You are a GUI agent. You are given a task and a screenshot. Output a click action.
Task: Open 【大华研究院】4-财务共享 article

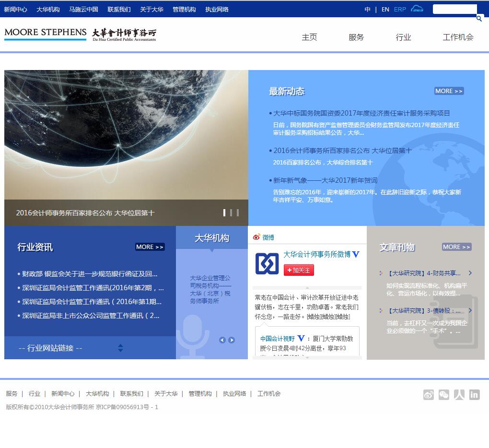(423, 273)
